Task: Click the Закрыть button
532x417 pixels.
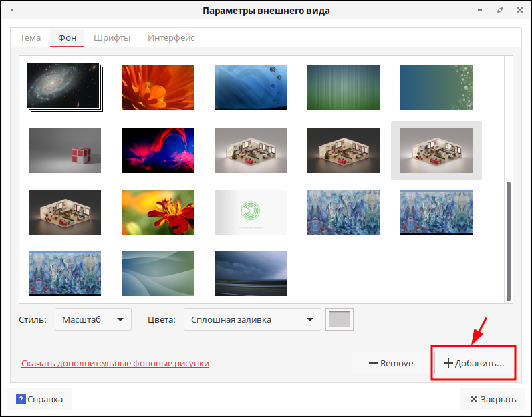Action: [x=492, y=399]
